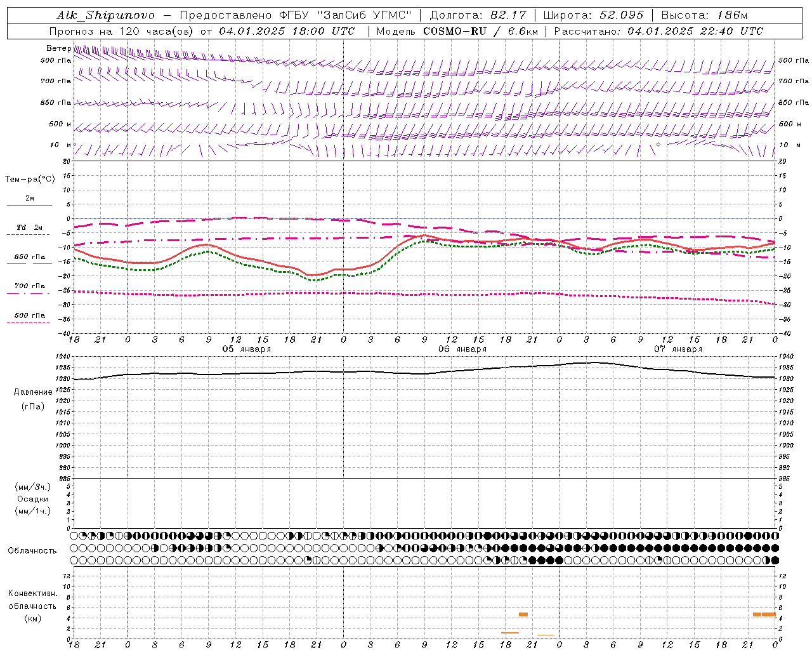Click the Давление pressure panel label
Screen dimensions: 812x650
tap(33, 392)
